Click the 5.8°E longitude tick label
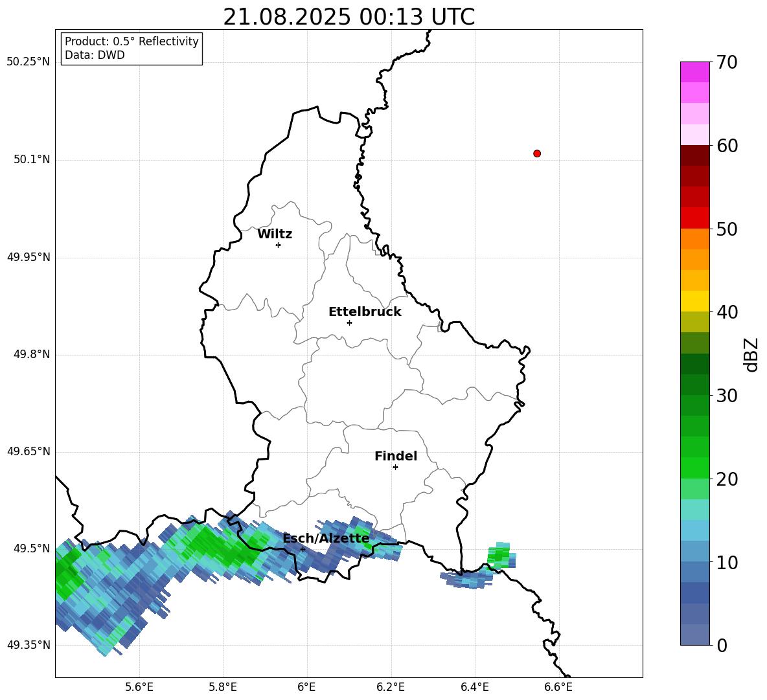767x700 pixels. pos(223,687)
